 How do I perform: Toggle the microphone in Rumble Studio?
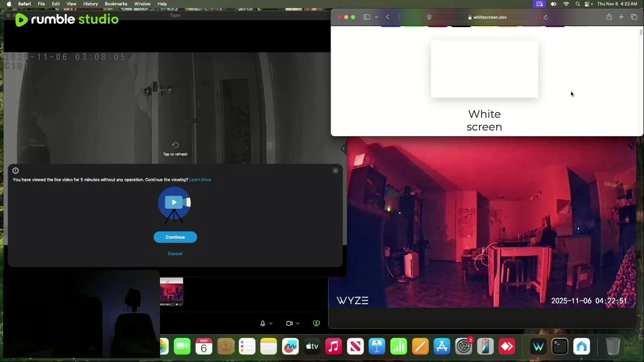coord(263,323)
